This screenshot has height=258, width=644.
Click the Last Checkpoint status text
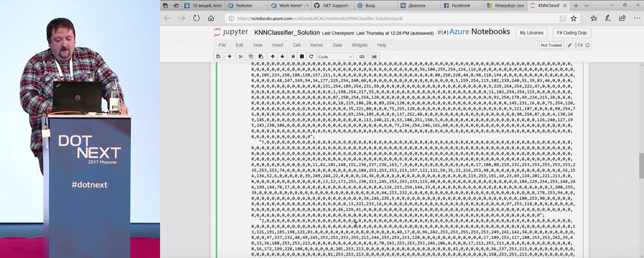click(x=378, y=33)
